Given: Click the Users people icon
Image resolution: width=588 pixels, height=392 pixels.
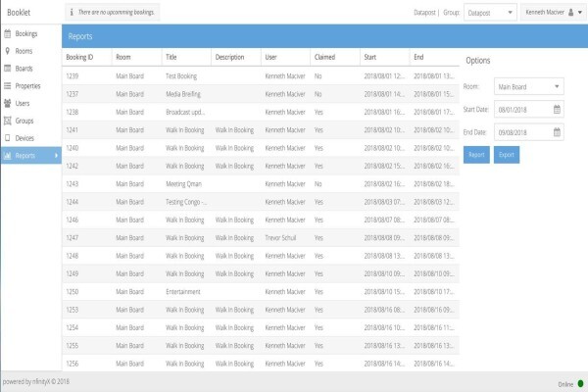Looking at the screenshot, I should (8, 103).
